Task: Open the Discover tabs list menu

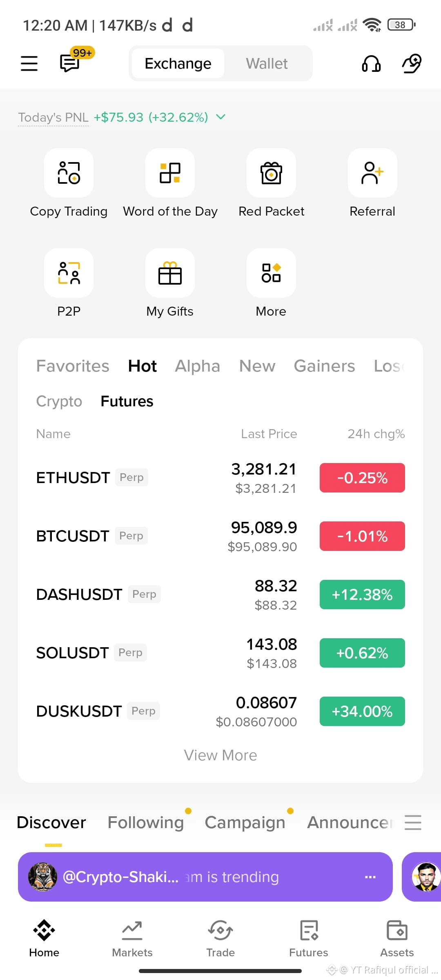Action: point(413,822)
